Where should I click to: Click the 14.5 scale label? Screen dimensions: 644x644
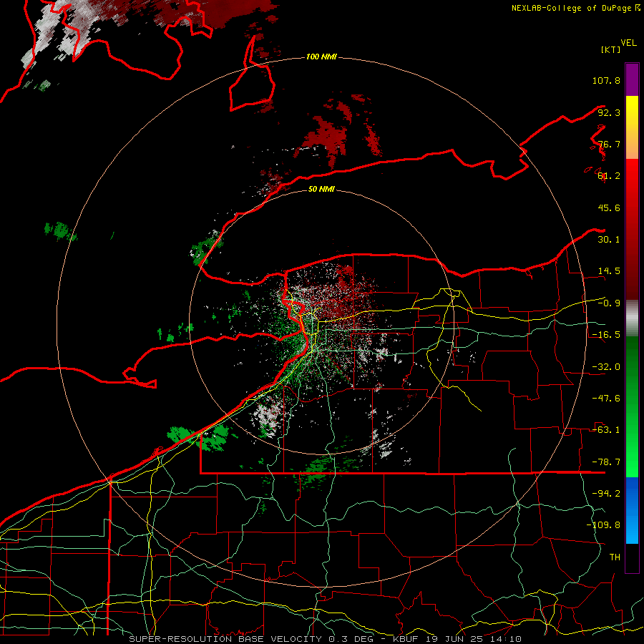click(x=609, y=271)
